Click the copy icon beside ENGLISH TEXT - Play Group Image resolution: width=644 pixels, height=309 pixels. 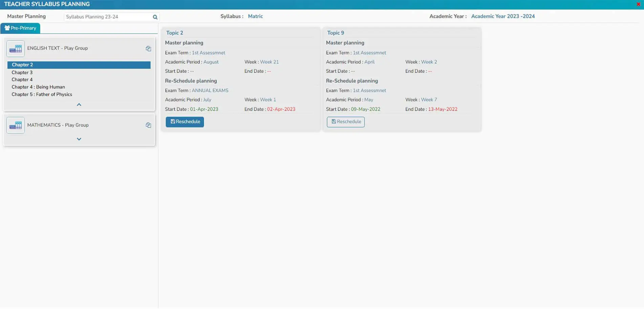pos(148,48)
